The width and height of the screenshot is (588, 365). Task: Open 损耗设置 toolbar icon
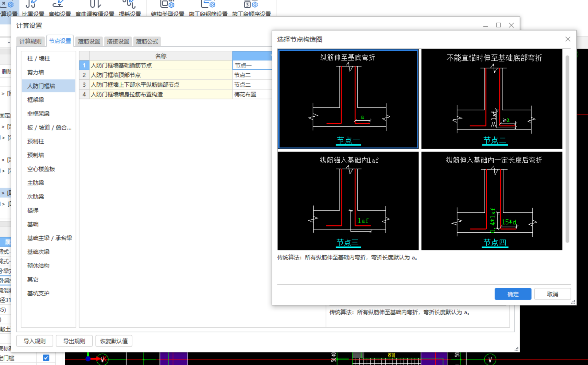(130, 8)
